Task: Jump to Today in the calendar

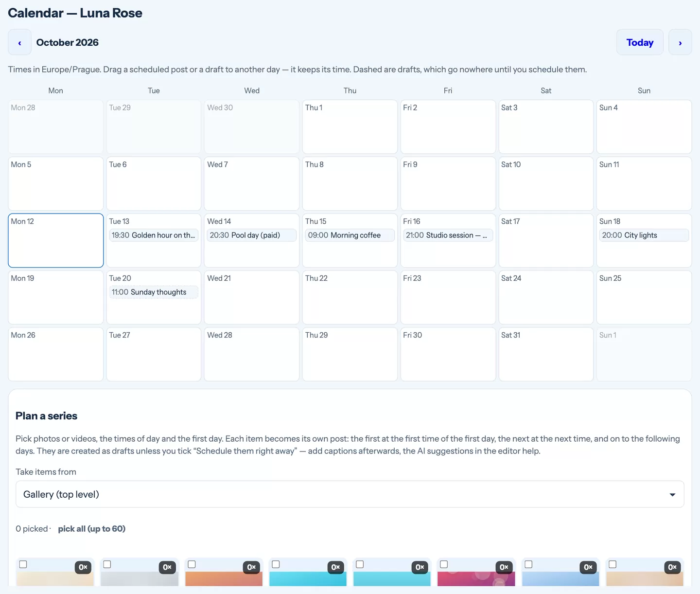Action: click(x=640, y=42)
